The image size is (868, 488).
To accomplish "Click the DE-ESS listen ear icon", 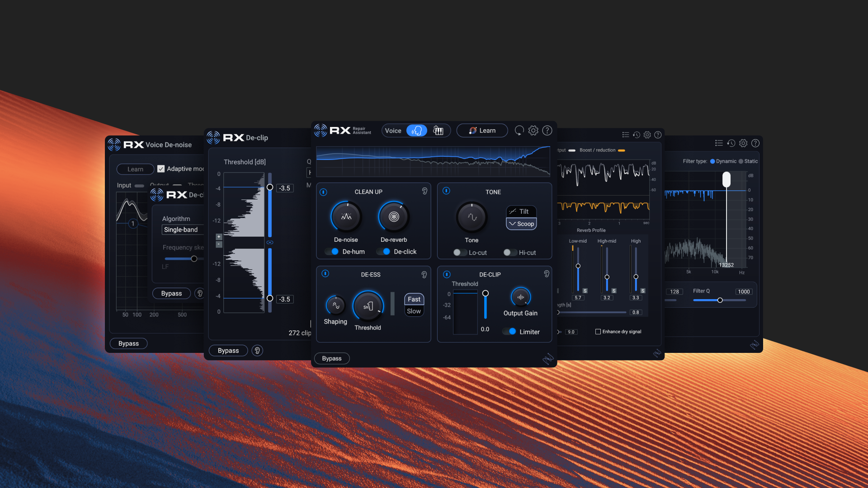I will [x=424, y=274].
